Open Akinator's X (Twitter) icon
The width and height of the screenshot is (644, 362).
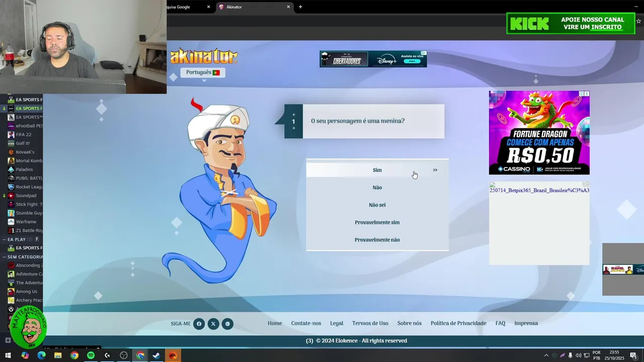point(213,324)
